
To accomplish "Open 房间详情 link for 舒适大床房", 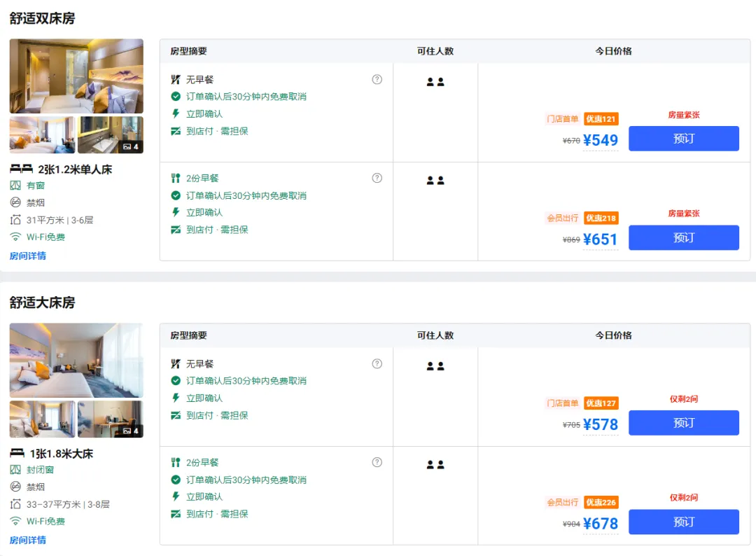I will (28, 540).
